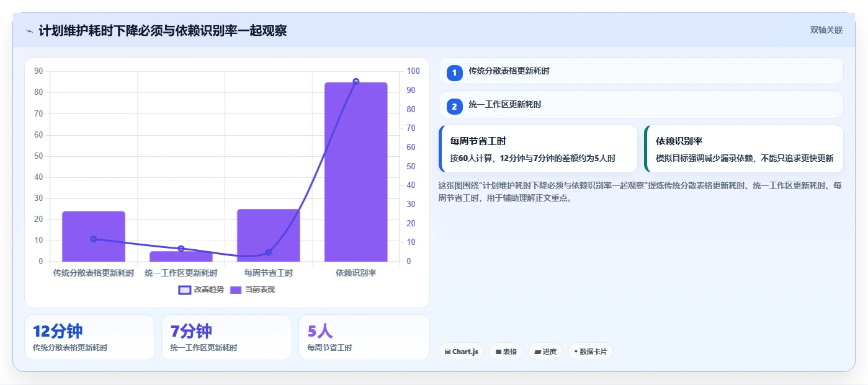Click the trend line point above 依赖识别率
The width and height of the screenshot is (868, 385).
click(x=356, y=81)
